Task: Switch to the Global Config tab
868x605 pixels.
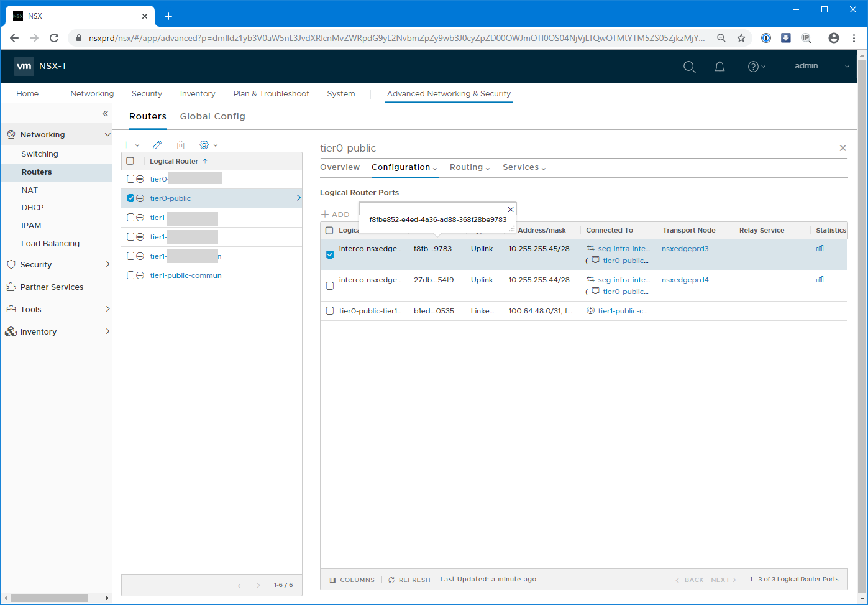Action: point(212,116)
